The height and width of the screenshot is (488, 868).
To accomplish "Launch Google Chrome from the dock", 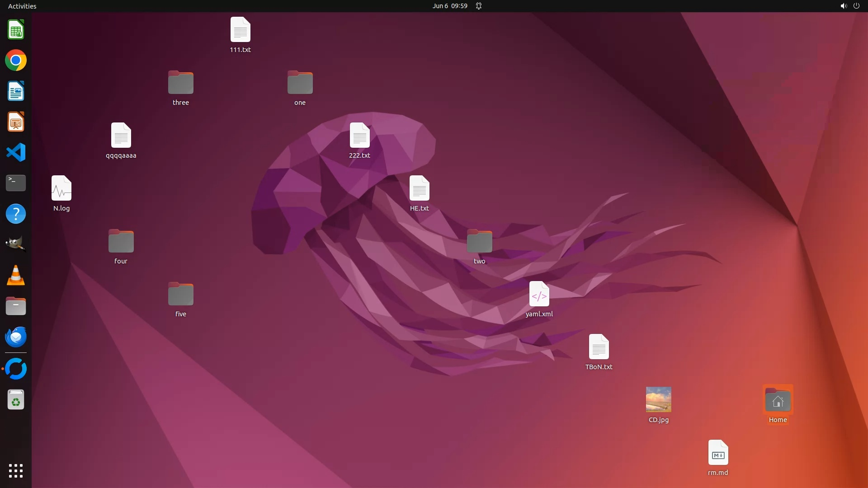I will coord(16,61).
